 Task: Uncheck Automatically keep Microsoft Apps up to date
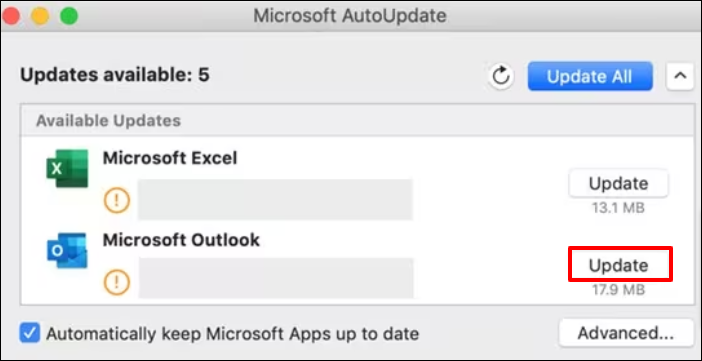(30, 333)
